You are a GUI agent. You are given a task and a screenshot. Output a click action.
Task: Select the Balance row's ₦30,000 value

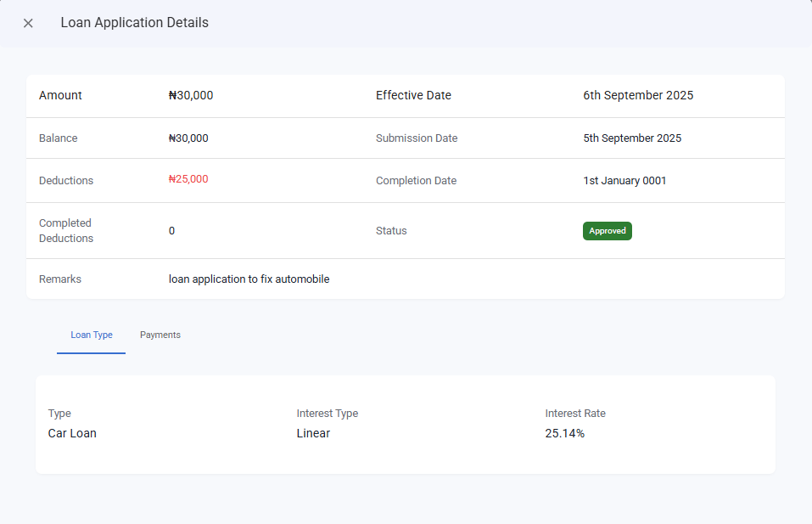point(188,138)
